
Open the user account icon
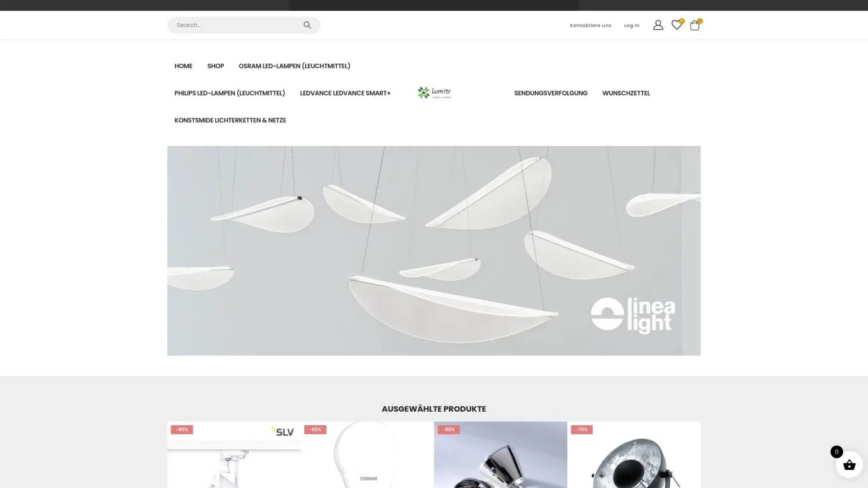point(658,25)
